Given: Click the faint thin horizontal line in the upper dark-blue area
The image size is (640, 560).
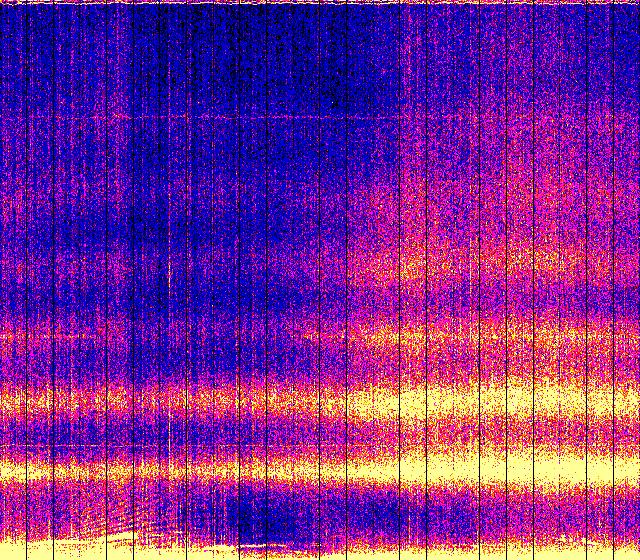Looking at the screenshot, I should coord(250,118).
